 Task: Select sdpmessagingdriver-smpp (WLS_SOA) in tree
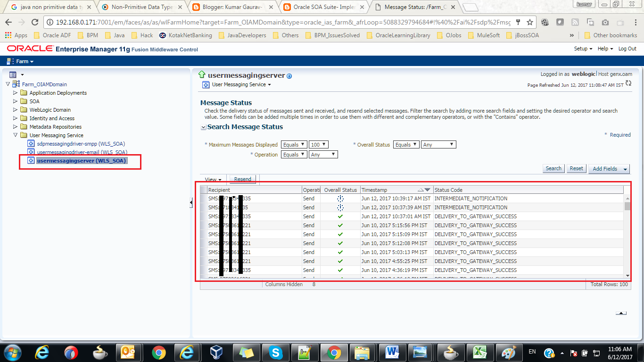(x=81, y=144)
